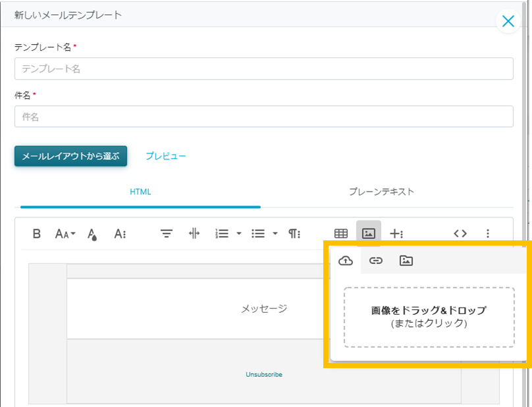
Task: Insert a table from the toolbar
Action: click(x=341, y=234)
